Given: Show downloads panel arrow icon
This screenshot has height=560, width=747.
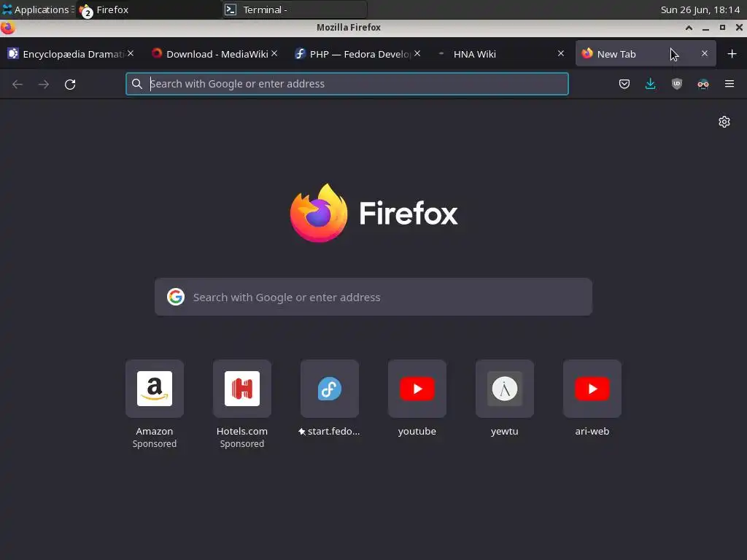Looking at the screenshot, I should click(x=650, y=85).
